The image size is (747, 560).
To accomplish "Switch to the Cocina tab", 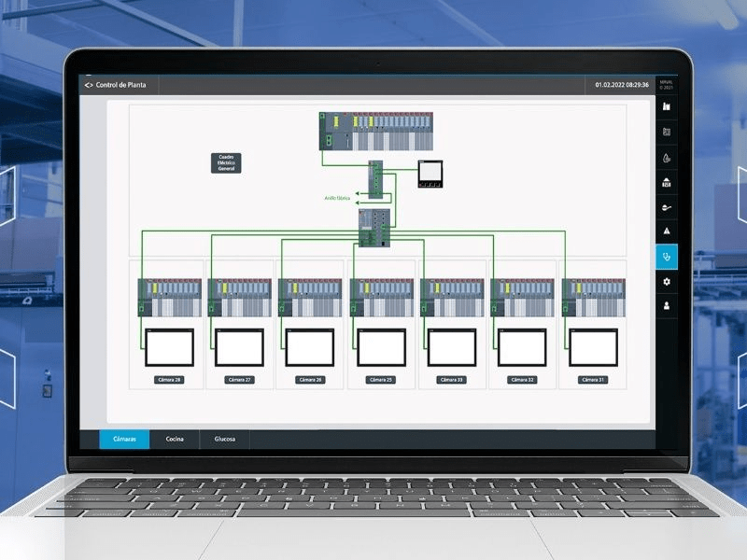I will 175,439.
